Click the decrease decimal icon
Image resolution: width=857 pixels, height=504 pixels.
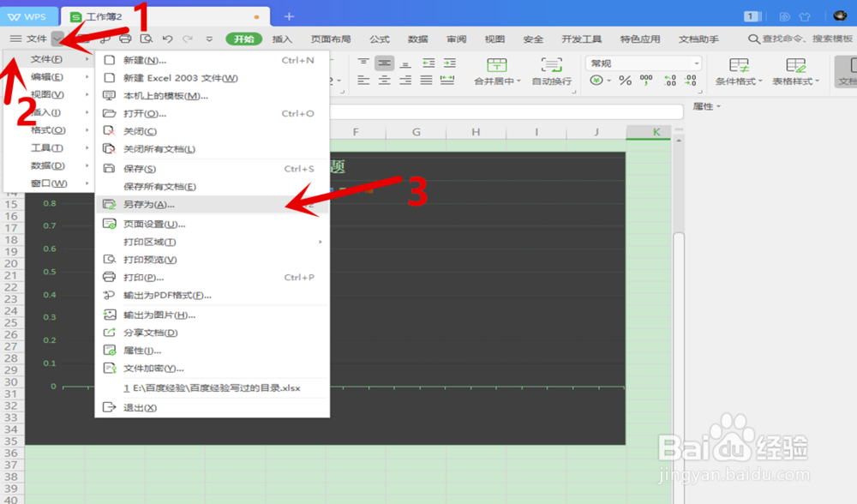[690, 81]
